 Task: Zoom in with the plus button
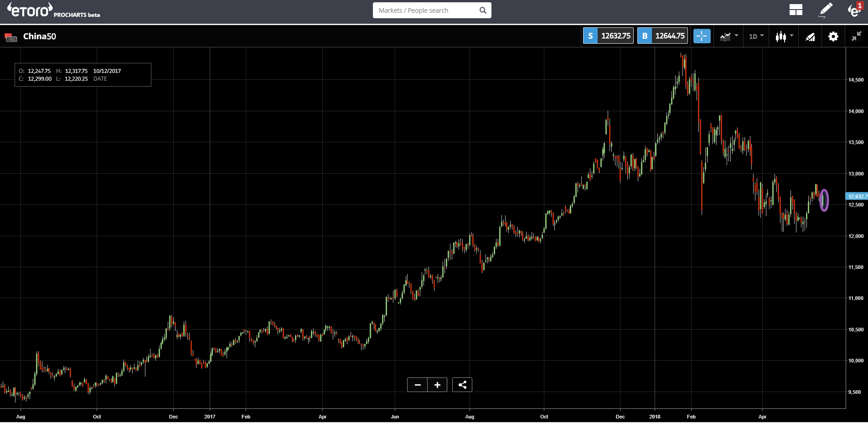tap(437, 385)
